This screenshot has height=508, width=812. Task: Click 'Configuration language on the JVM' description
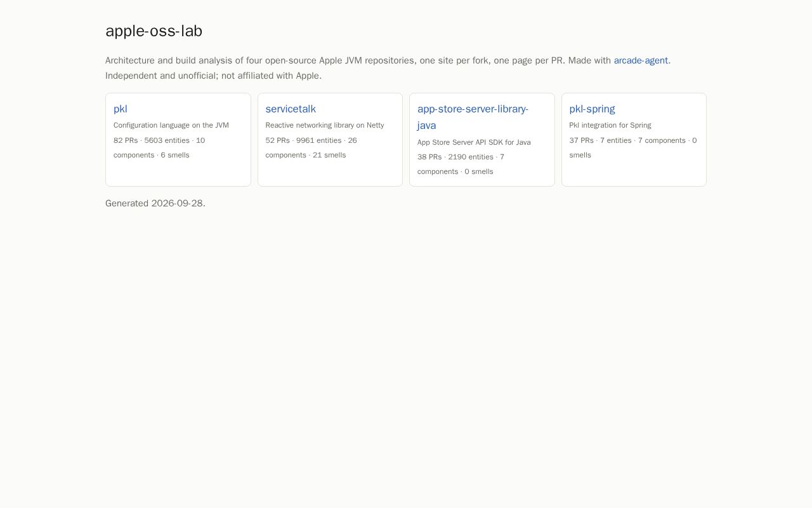(x=171, y=125)
